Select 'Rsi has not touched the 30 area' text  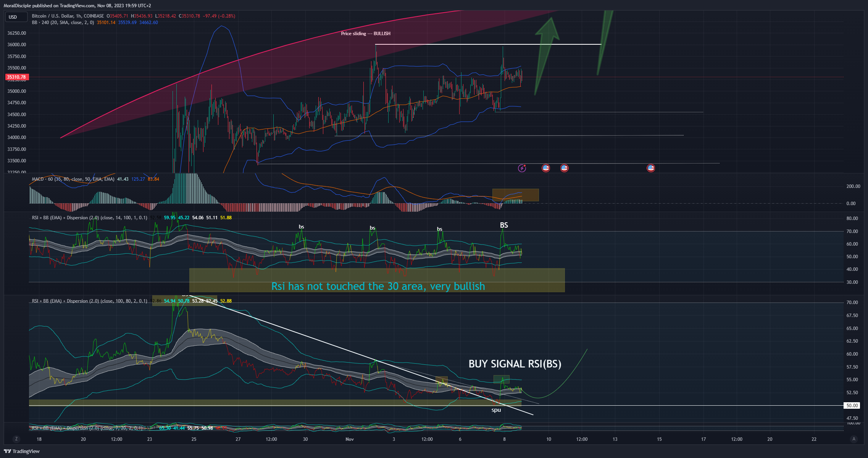[378, 286]
